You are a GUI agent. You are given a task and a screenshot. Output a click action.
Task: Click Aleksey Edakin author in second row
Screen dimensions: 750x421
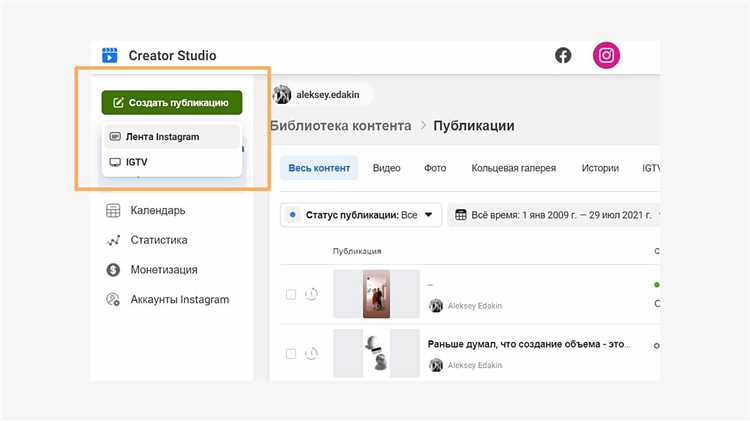point(475,365)
